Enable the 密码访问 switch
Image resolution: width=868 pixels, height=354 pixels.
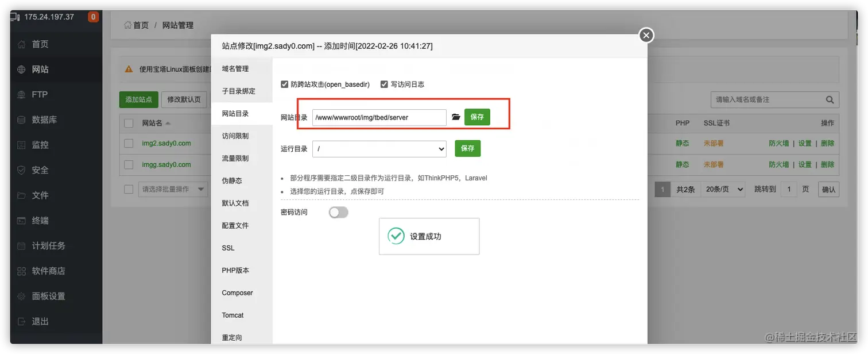(x=339, y=213)
